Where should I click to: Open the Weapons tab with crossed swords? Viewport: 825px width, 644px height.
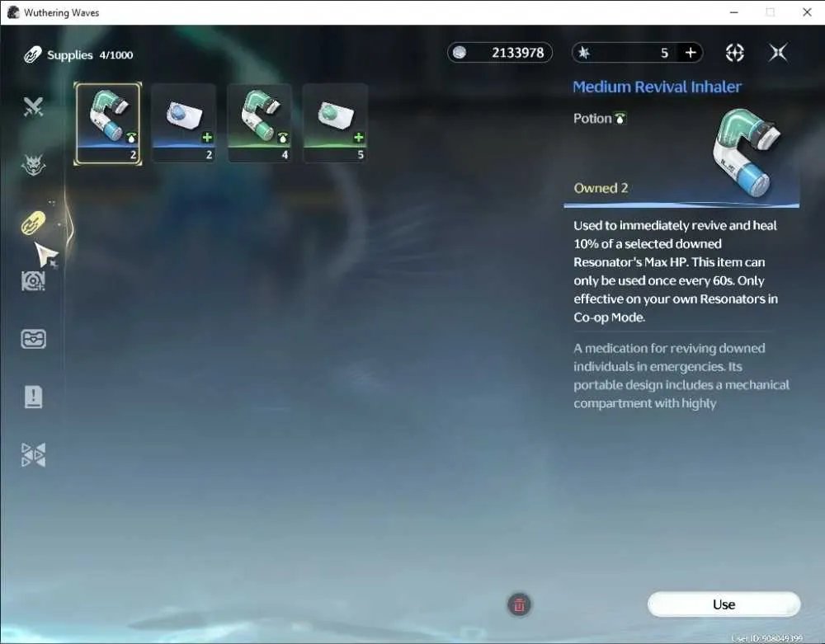point(33,107)
